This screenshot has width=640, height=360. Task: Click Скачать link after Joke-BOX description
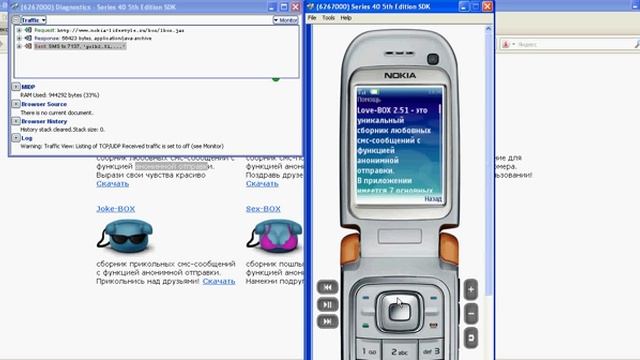click(219, 281)
